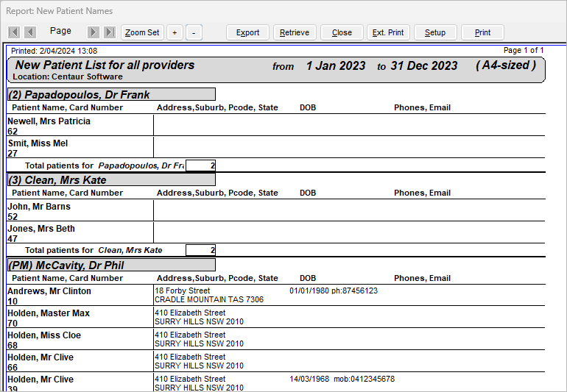Go to the next report page
This screenshot has width=567, height=392.
pos(94,32)
